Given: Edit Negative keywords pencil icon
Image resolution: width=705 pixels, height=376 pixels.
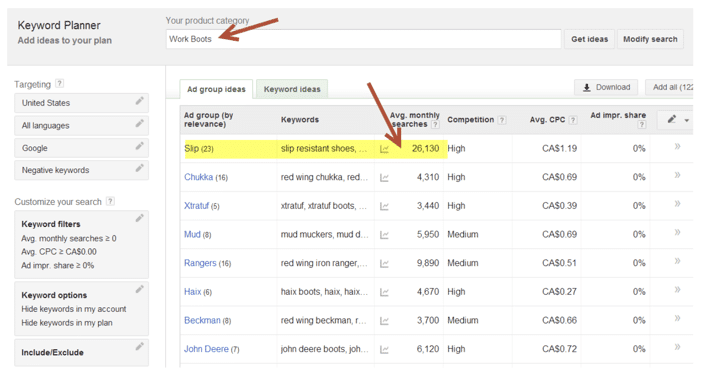Looking at the screenshot, I should [140, 168].
